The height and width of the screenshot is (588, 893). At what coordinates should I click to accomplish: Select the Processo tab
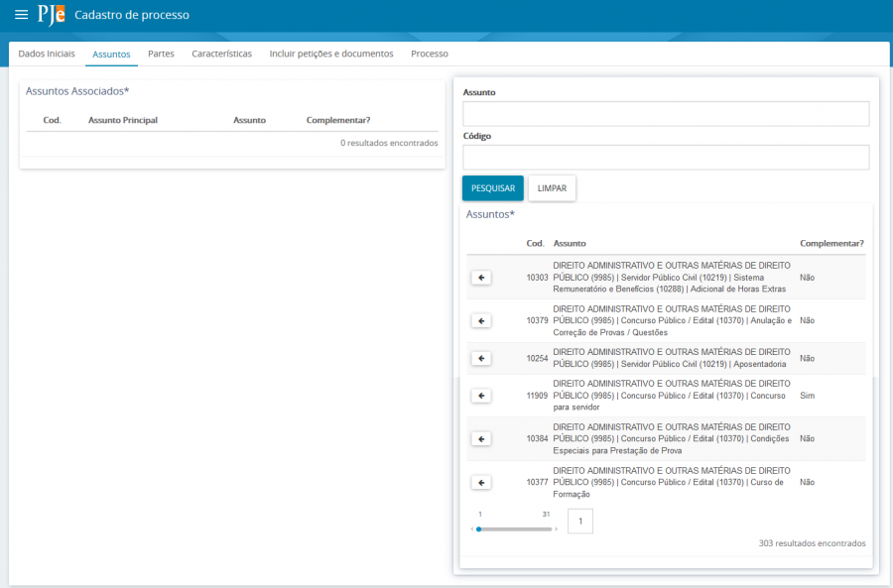click(x=429, y=54)
